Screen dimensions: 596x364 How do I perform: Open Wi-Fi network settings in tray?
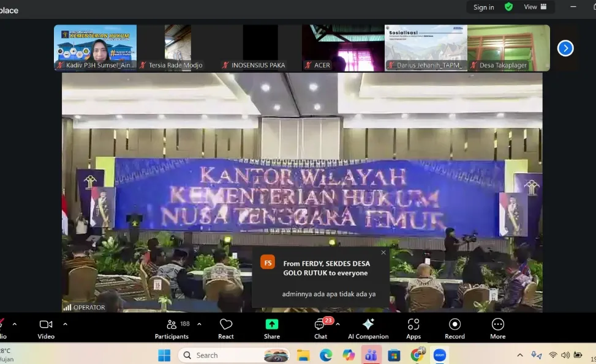(x=553, y=355)
